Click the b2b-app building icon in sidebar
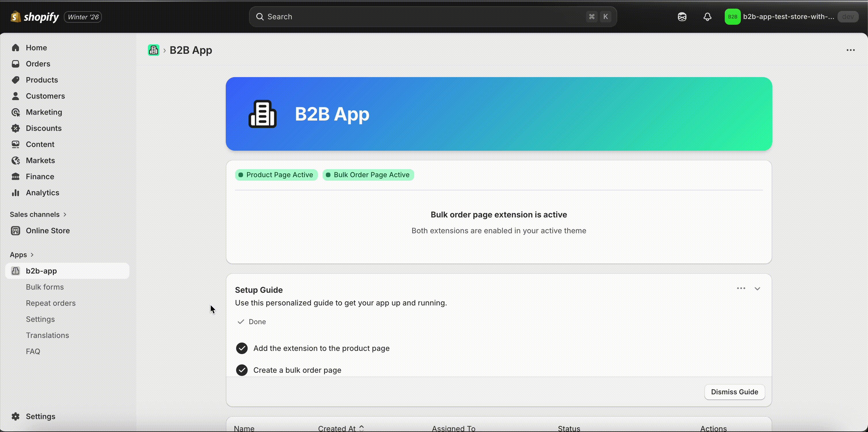The height and width of the screenshot is (432, 868). [x=16, y=271]
